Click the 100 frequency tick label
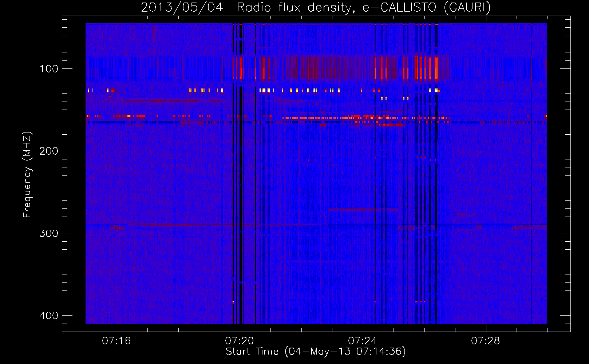Image resolution: width=589 pixels, height=364 pixels. pyautogui.click(x=49, y=69)
